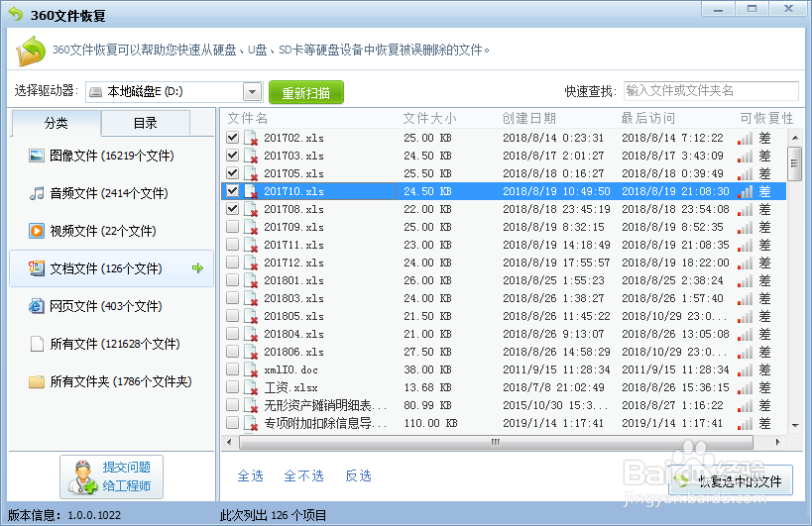Select 网页文件 (403个文件) category
The image size is (812, 526).
click(111, 306)
